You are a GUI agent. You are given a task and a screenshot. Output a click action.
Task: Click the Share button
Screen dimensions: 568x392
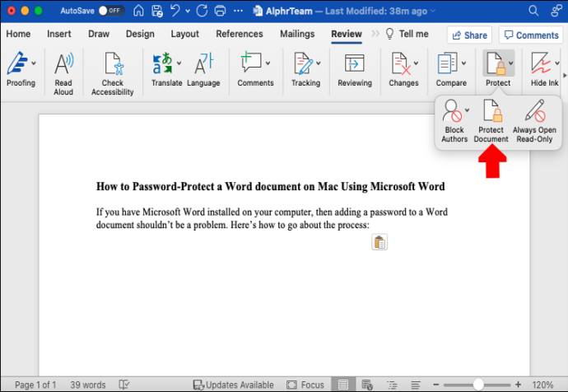click(469, 35)
